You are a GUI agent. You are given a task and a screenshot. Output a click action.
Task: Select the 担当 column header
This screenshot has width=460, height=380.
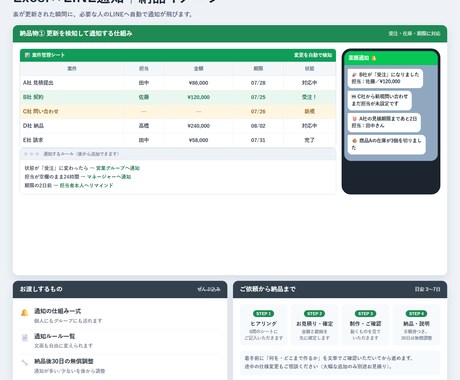pyautogui.click(x=144, y=69)
